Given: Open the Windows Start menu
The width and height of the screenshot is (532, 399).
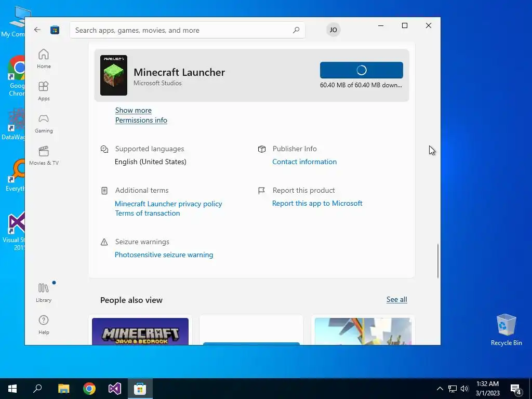Looking at the screenshot, I should point(12,389).
